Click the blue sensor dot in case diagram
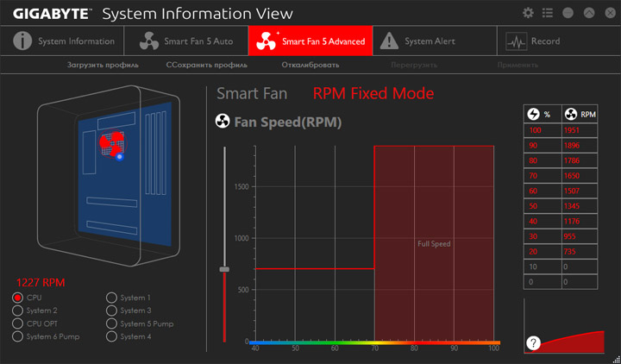The image size is (621, 364). [x=120, y=157]
